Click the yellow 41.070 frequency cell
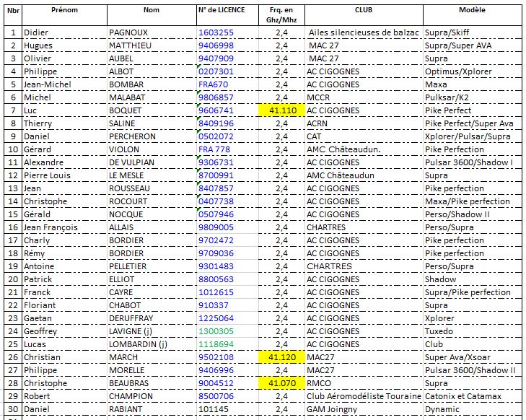Image resolution: width=526 pixels, height=420 pixels. [x=282, y=383]
